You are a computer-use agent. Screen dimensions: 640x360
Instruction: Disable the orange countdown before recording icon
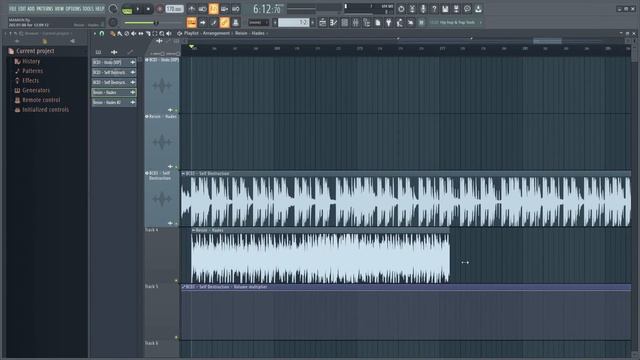click(213, 9)
